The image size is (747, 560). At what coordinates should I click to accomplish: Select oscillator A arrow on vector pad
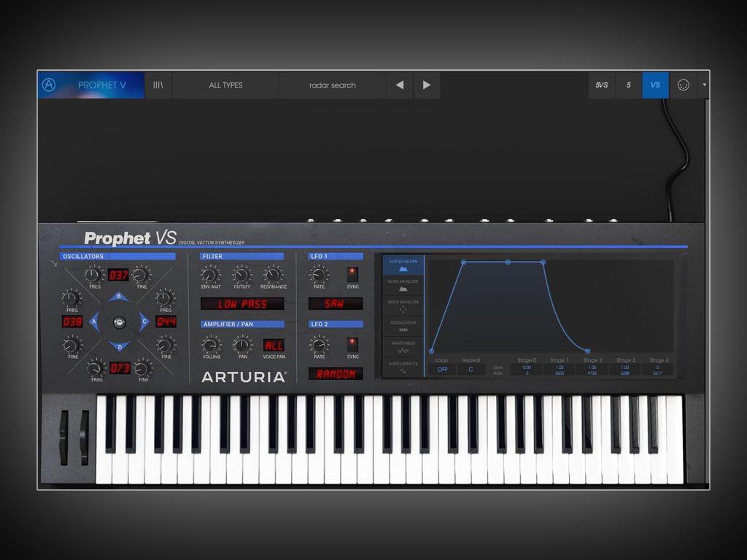pyautogui.click(x=94, y=322)
